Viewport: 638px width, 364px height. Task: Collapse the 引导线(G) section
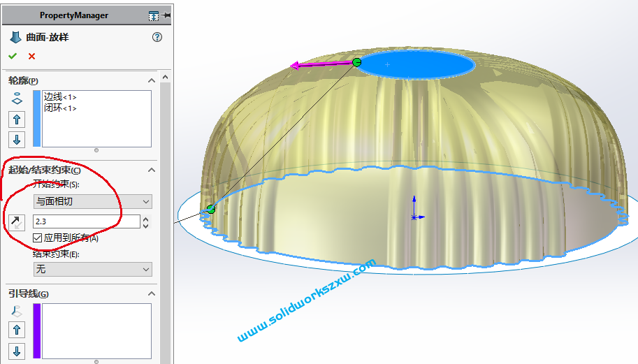[x=152, y=293]
